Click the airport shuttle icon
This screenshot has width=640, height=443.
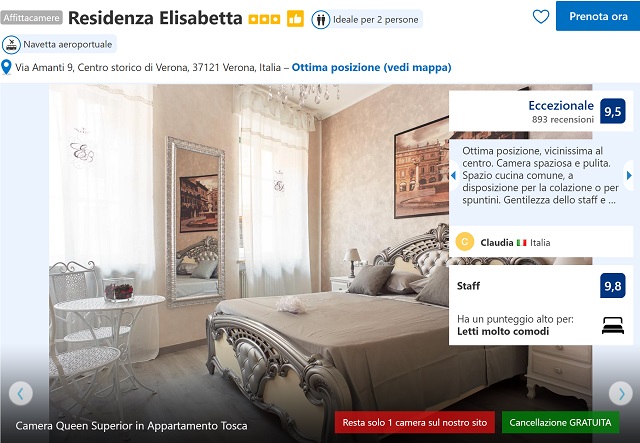click(x=11, y=45)
